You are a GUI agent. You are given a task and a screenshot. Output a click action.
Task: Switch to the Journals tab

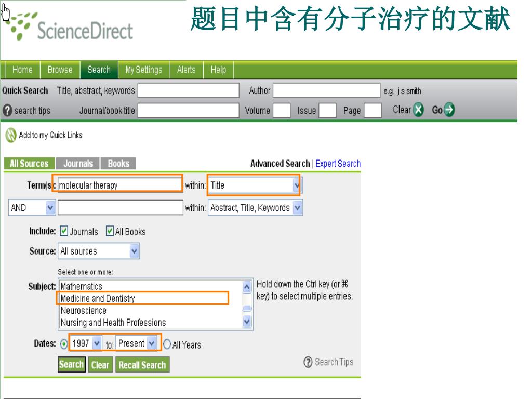tap(78, 164)
